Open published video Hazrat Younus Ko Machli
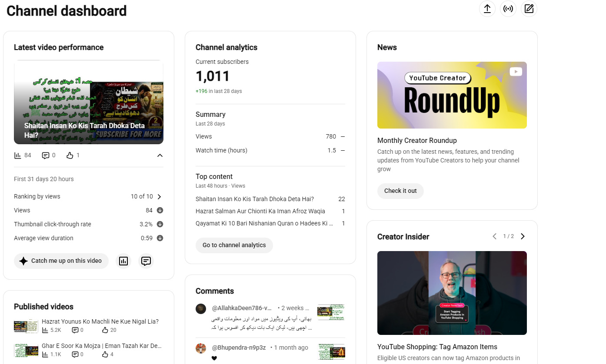Image resolution: width=606 pixels, height=364 pixels. tap(100, 322)
